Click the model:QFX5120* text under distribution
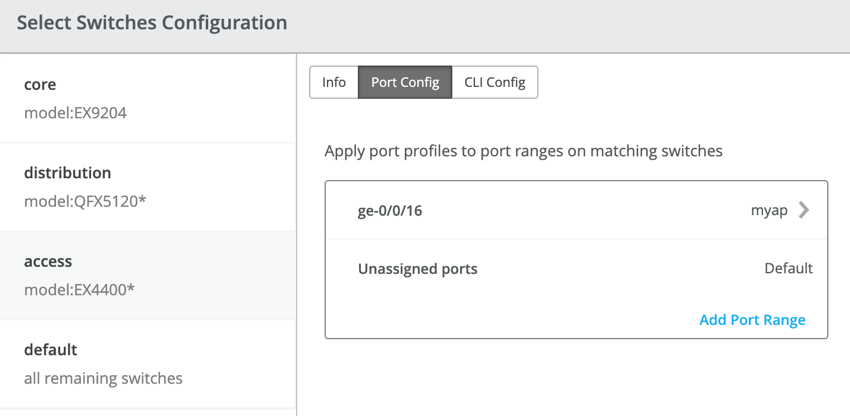This screenshot has height=416, width=850. (x=85, y=201)
